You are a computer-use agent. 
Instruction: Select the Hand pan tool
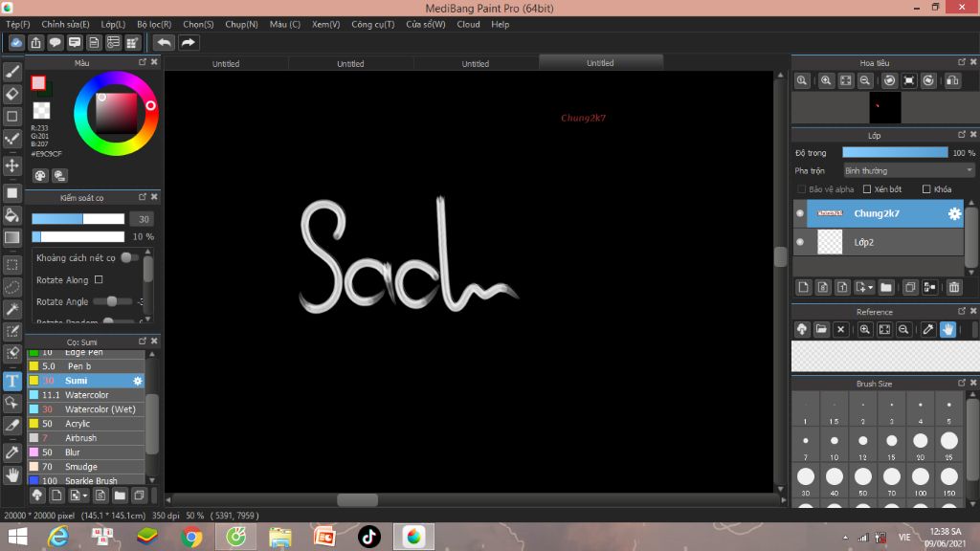point(11,474)
